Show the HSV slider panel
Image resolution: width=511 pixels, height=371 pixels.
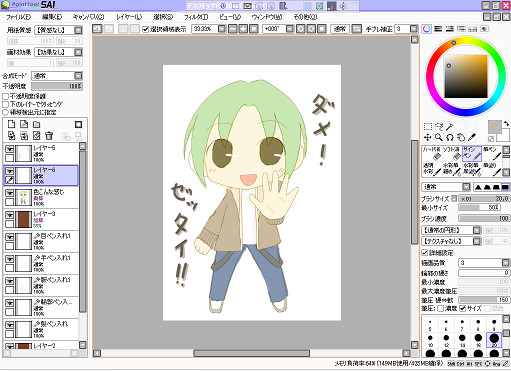pos(449,29)
